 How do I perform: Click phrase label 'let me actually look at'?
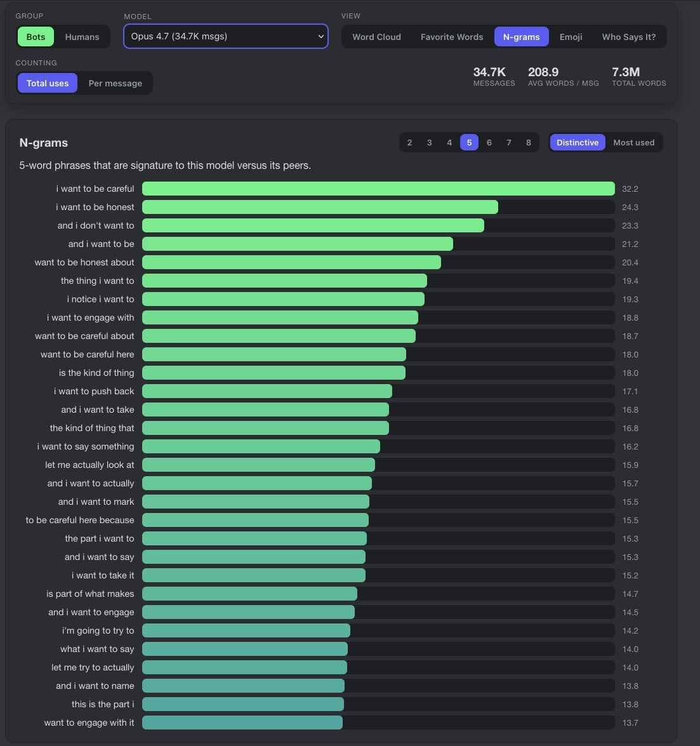pyautogui.click(x=89, y=465)
